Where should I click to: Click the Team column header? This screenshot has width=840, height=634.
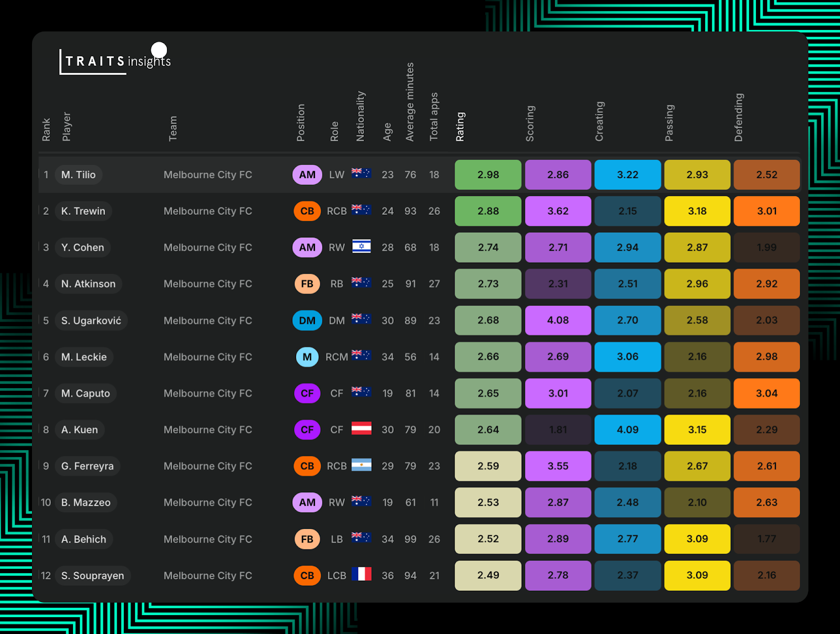point(173,129)
